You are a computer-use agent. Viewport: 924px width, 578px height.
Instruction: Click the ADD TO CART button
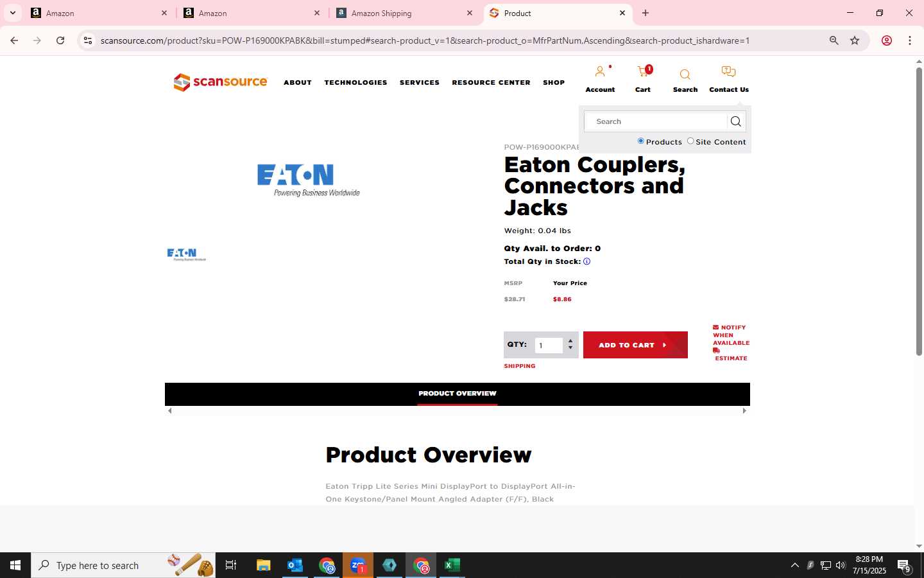click(635, 345)
